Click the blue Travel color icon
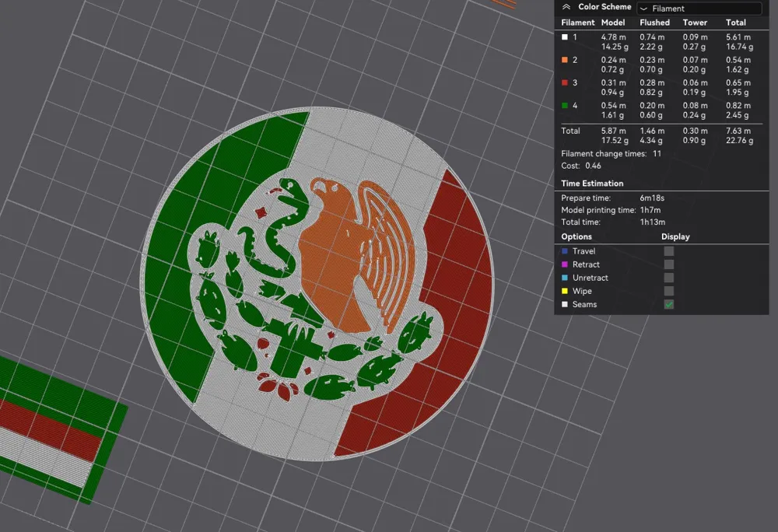 (565, 251)
